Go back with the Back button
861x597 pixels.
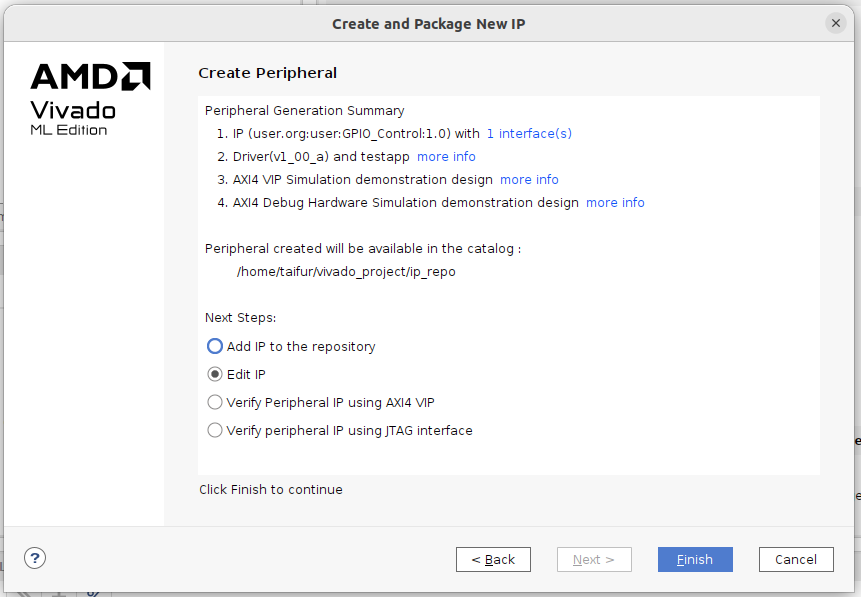pyautogui.click(x=493, y=560)
